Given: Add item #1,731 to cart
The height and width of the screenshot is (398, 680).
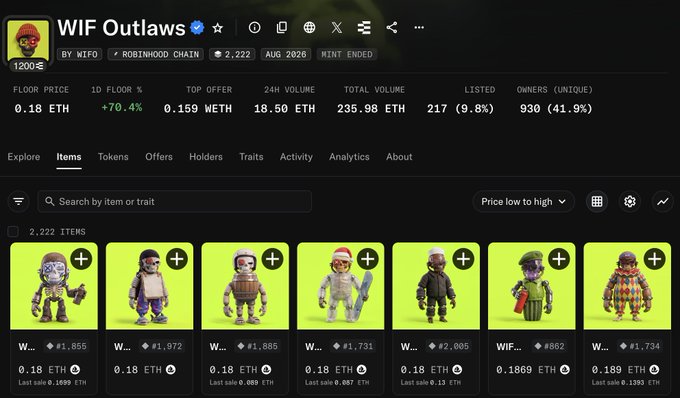Looking at the screenshot, I should 368,259.
